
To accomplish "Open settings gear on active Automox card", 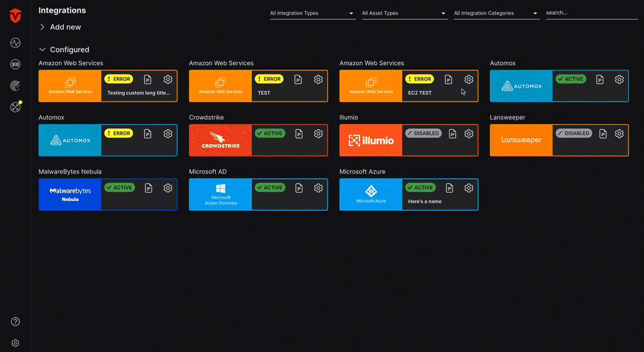I will click(x=619, y=79).
